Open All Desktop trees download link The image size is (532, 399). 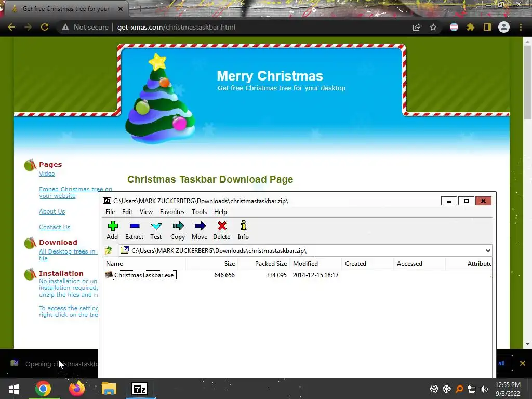[67, 255]
